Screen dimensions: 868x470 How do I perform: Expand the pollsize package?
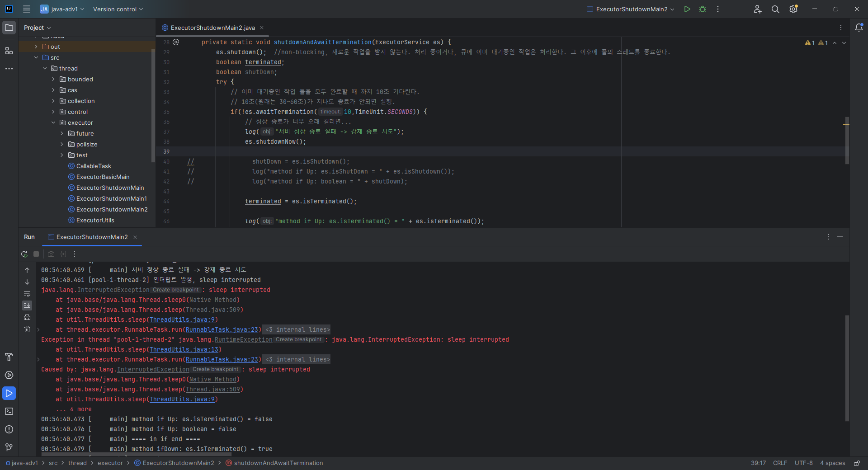(62, 144)
